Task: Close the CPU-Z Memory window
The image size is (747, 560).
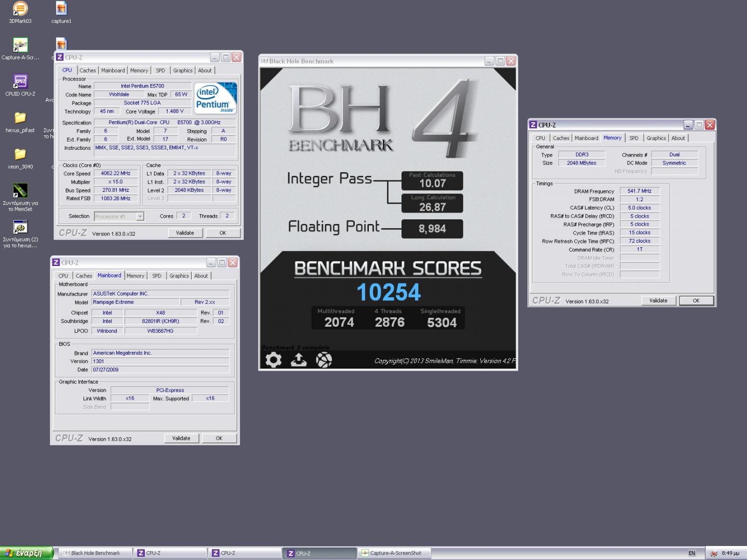Action: (710, 125)
